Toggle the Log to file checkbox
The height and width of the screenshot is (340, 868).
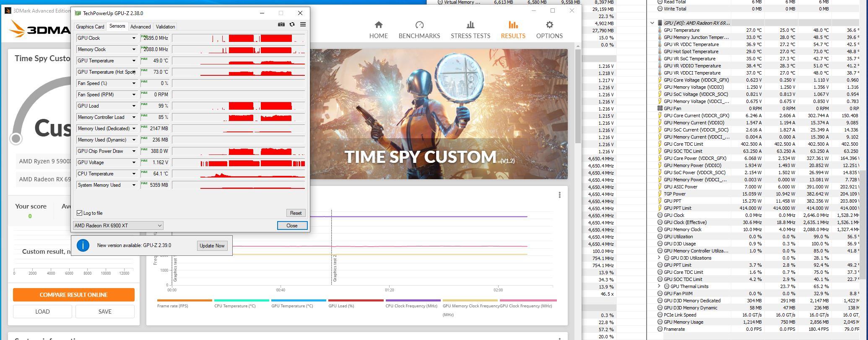[x=80, y=213]
